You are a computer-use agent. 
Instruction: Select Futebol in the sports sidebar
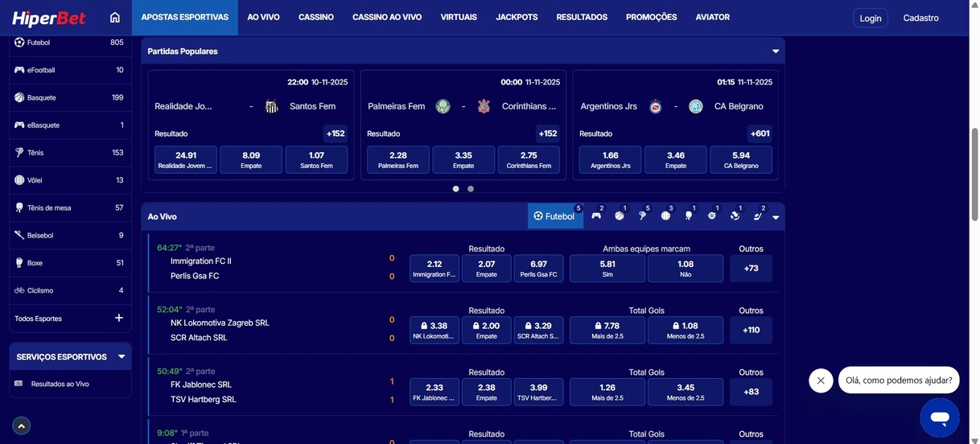[69, 43]
